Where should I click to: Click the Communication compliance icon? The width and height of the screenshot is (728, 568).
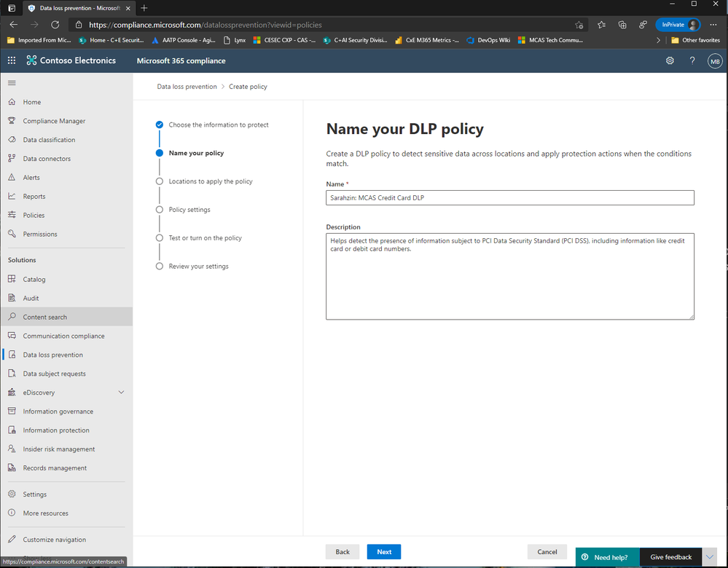(12, 336)
